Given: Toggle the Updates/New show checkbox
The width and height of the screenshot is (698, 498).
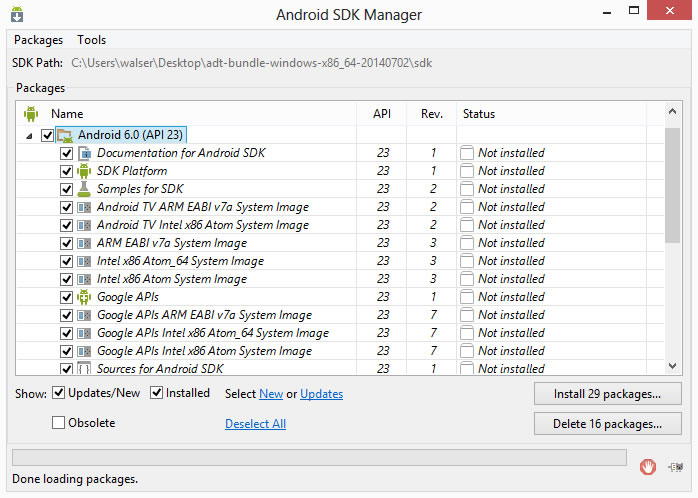Looking at the screenshot, I should (58, 393).
